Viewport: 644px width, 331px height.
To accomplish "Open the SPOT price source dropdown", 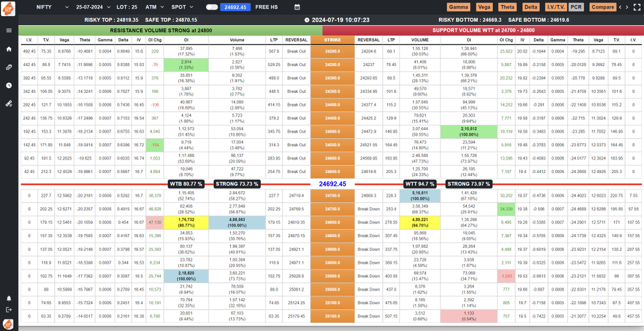I will click(182, 7).
